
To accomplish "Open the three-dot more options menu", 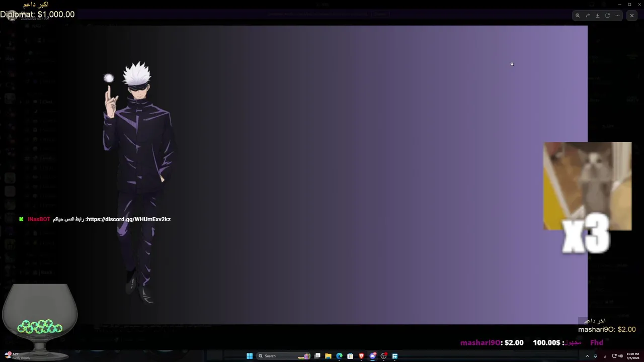I will point(617,16).
